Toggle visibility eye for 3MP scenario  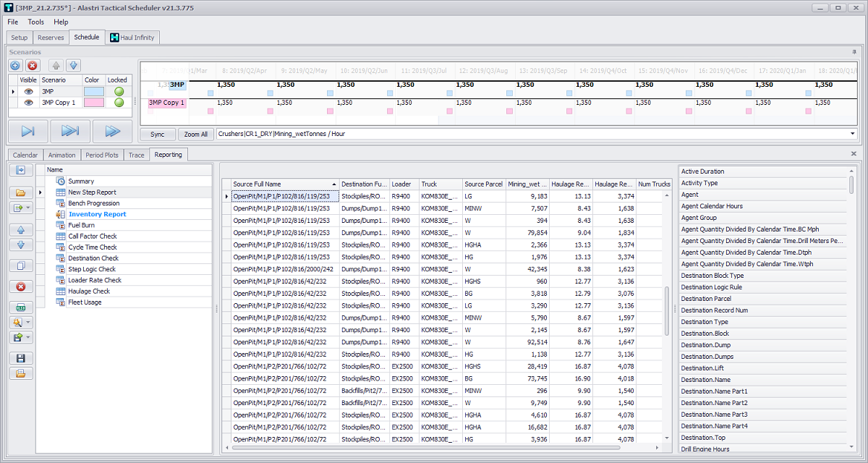point(28,92)
